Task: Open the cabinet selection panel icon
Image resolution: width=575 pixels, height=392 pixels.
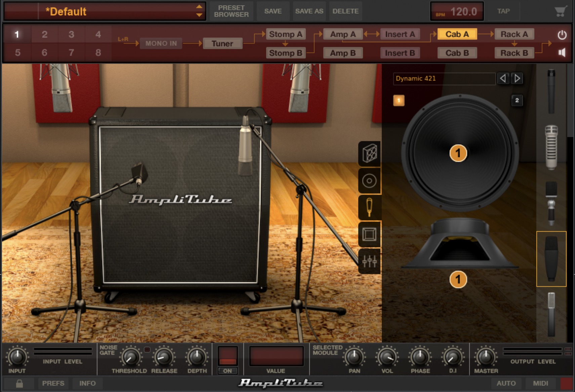Action: pos(369,154)
